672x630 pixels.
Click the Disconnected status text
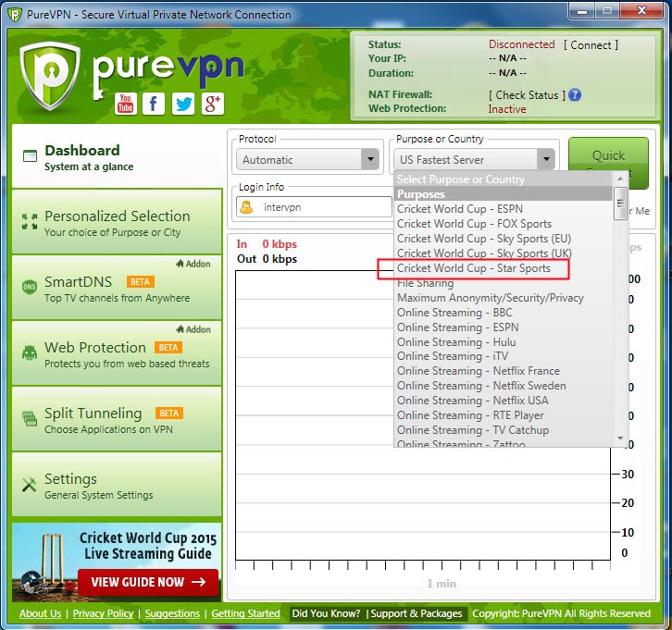(521, 44)
